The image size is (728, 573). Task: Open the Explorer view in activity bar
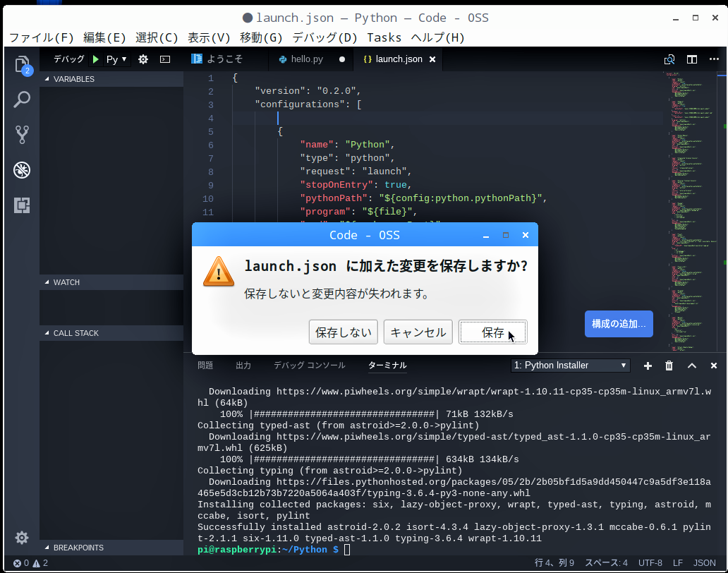click(x=22, y=64)
